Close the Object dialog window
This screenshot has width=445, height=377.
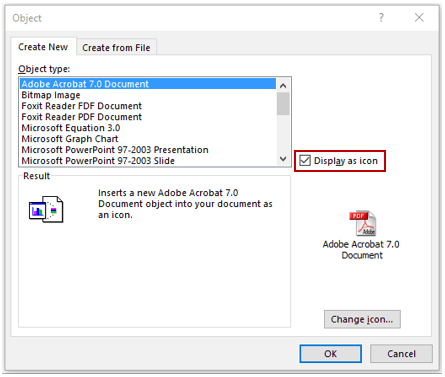tap(419, 17)
